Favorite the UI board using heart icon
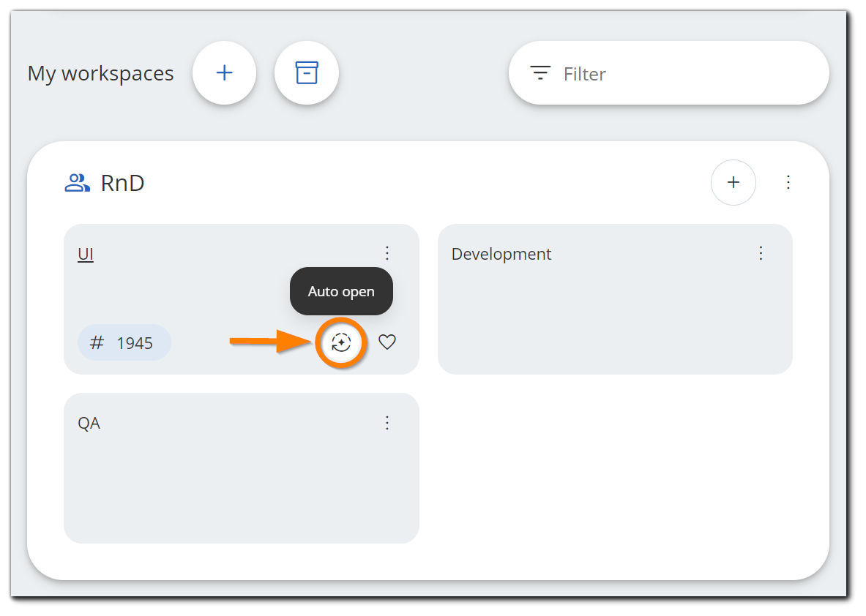866x616 pixels. pyautogui.click(x=387, y=342)
